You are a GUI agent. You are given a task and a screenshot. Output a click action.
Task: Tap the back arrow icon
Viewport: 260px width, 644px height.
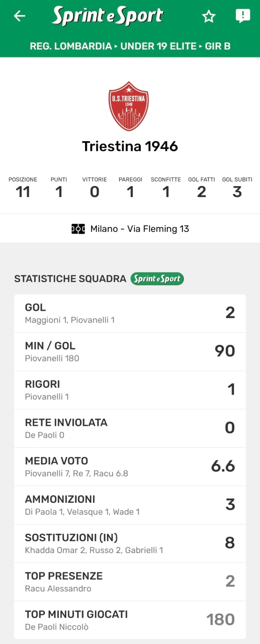[19, 16]
